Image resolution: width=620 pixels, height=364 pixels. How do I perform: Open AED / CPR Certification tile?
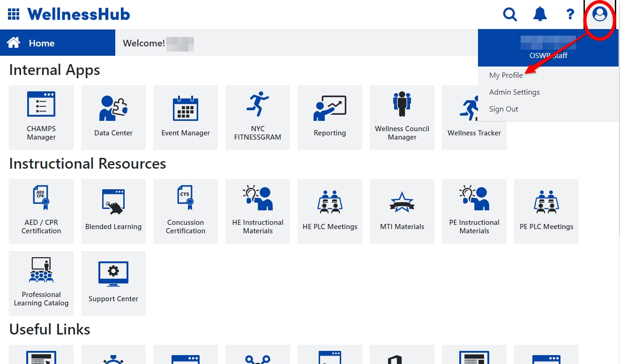pos(41,211)
